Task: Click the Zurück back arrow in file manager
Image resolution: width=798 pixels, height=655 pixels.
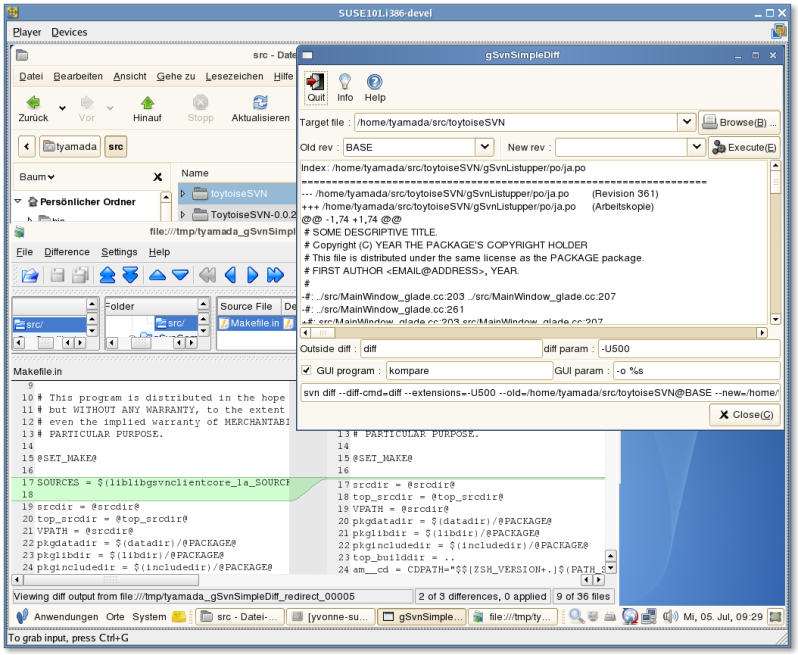Action: [x=33, y=102]
